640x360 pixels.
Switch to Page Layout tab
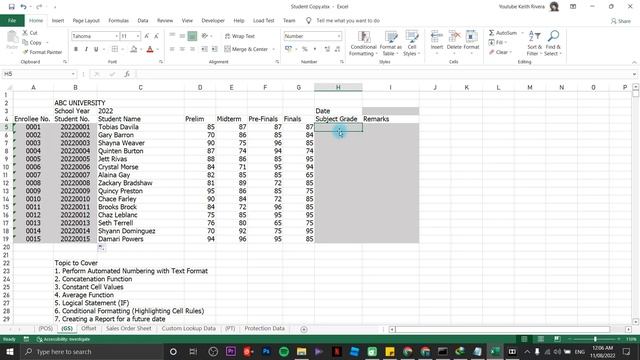pos(86,20)
